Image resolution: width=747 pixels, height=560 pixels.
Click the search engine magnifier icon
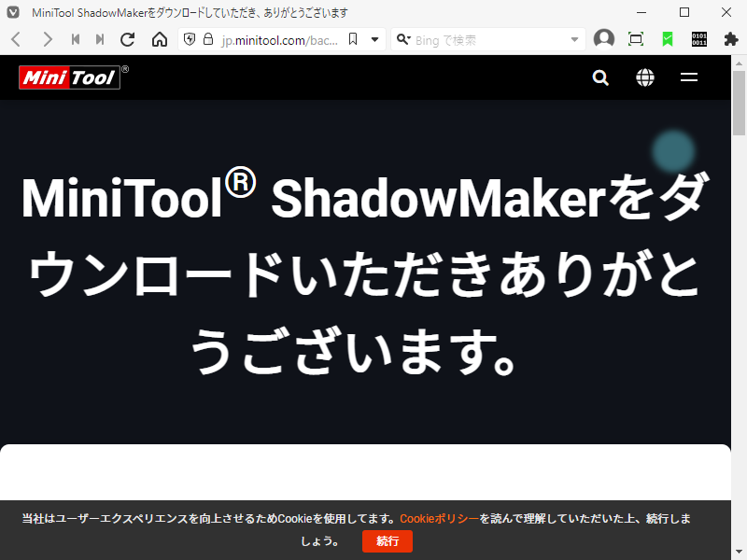[403, 39]
